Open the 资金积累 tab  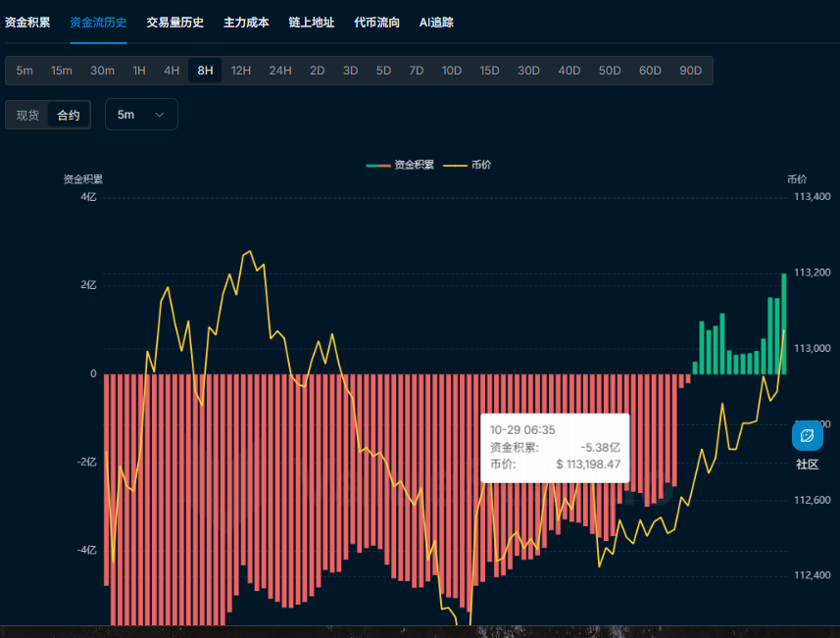pyautogui.click(x=27, y=22)
